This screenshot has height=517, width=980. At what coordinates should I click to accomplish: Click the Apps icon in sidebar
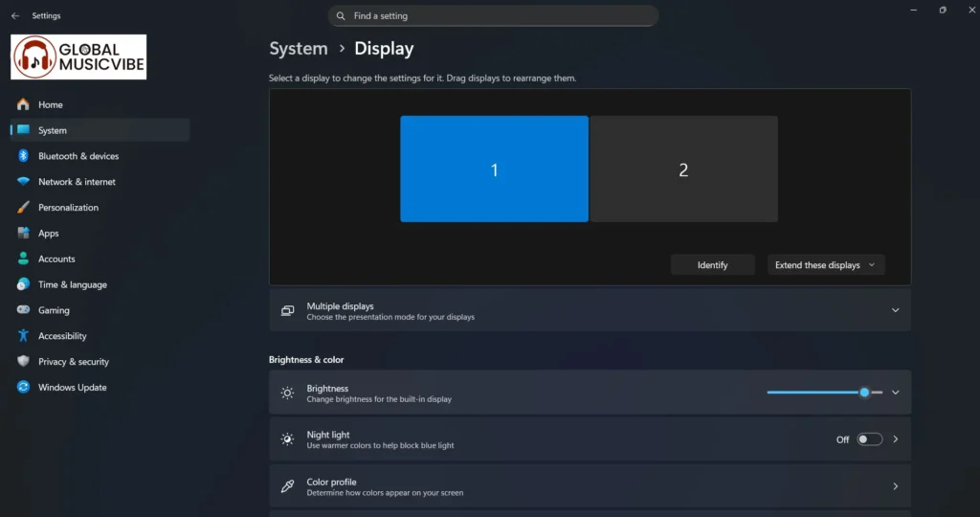(x=23, y=233)
